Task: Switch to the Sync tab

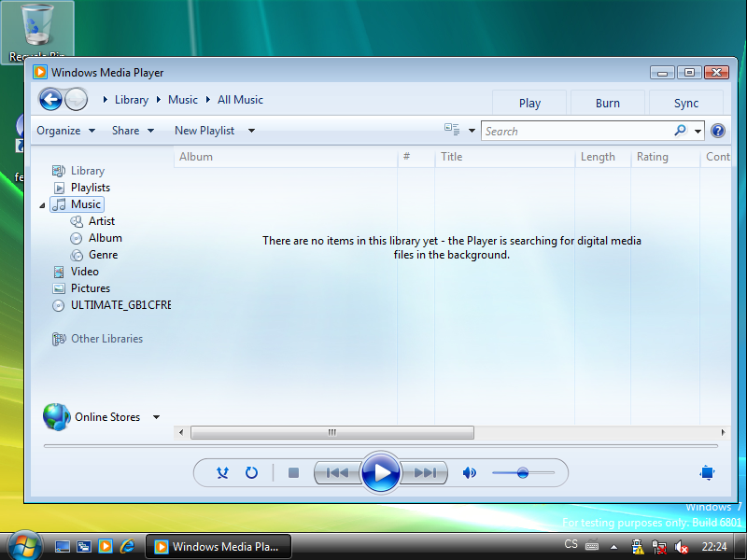Action: pyautogui.click(x=686, y=103)
